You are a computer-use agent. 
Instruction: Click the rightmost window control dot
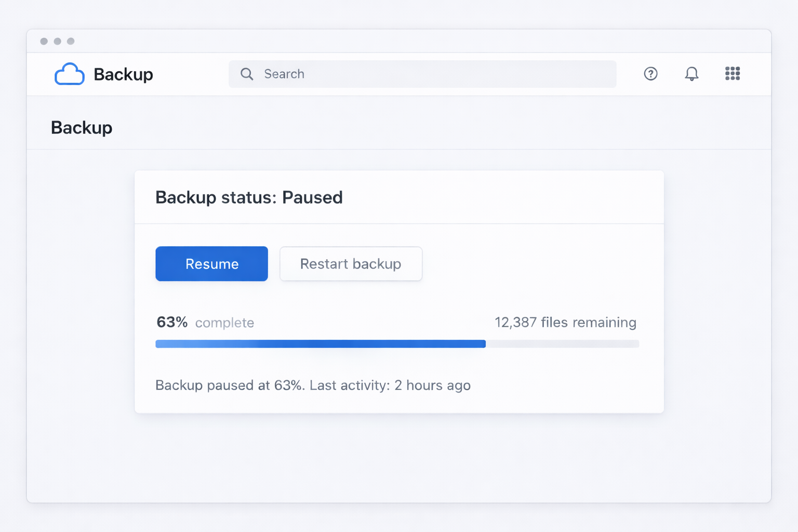click(71, 41)
